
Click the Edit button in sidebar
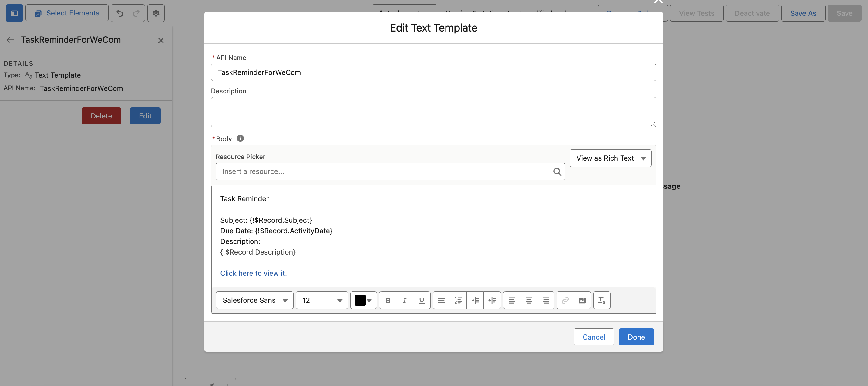[x=145, y=116]
